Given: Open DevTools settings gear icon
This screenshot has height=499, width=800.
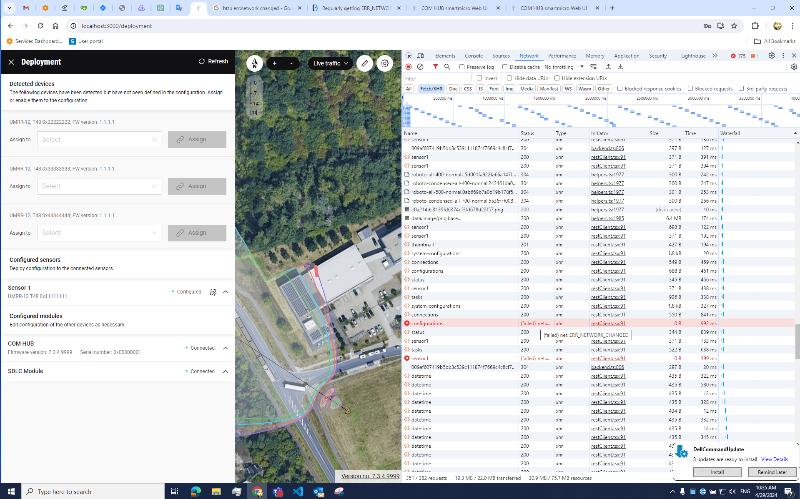Looking at the screenshot, I should 772,56.
